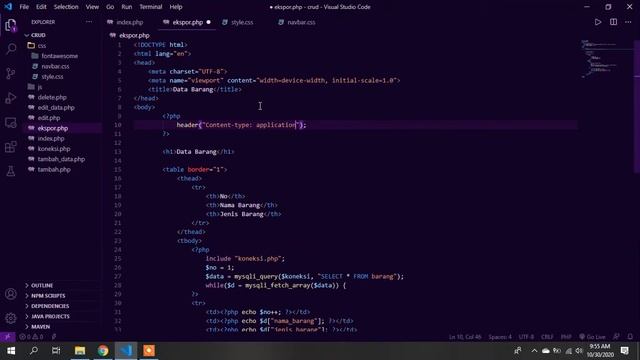Open Run and Debug view icon
Screen dimensions: 640x360
coord(11,98)
